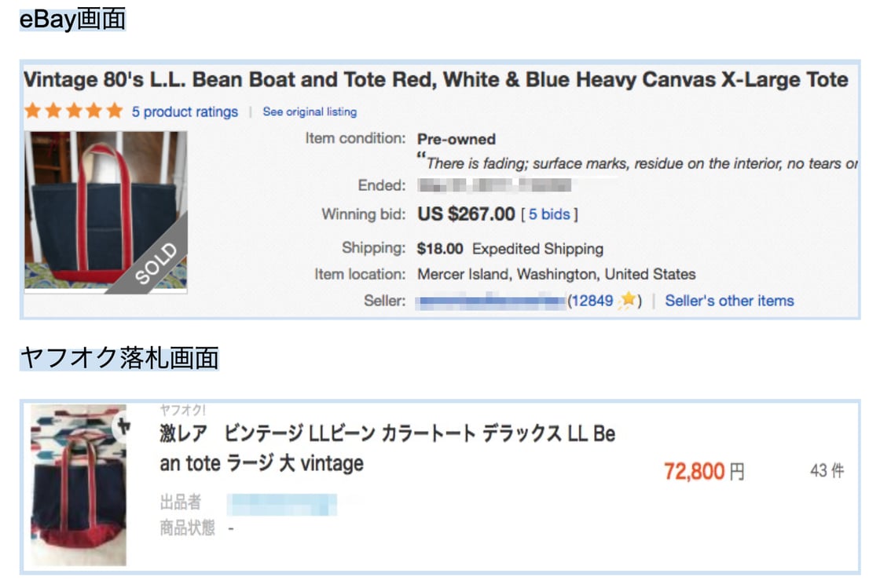Viewport: 880px width, 588px height.
Task: Click the blurred 出品者 seller name
Action: tap(282, 503)
